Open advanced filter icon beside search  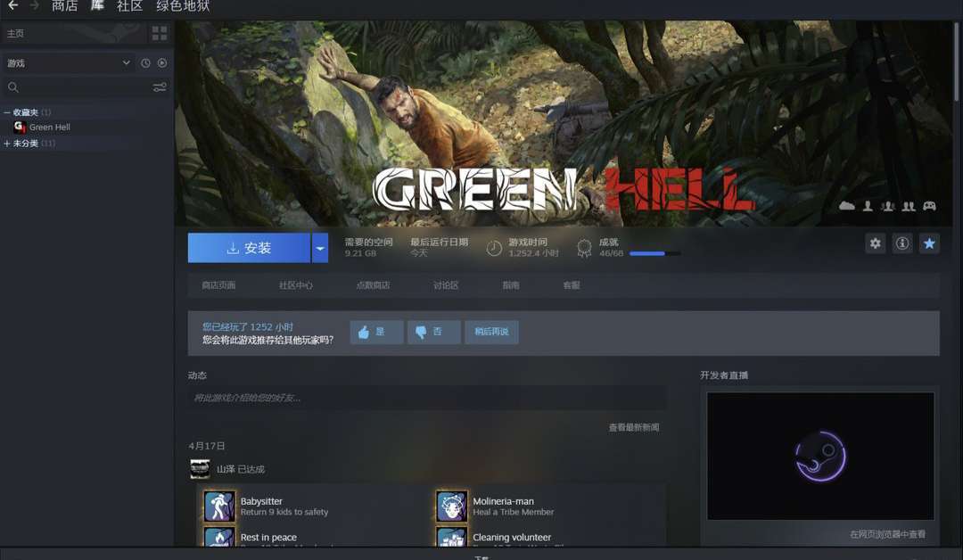[160, 87]
